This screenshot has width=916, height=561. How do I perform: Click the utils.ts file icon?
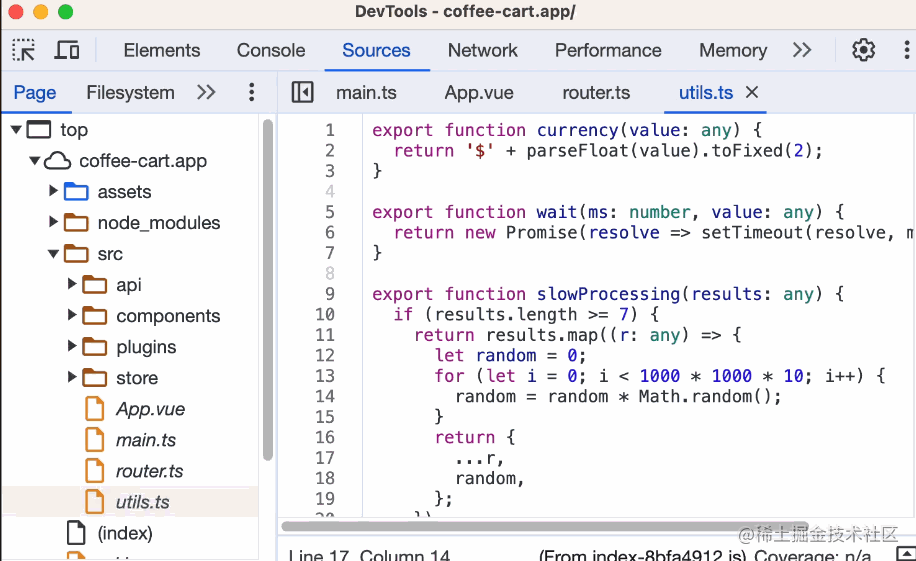coord(95,501)
